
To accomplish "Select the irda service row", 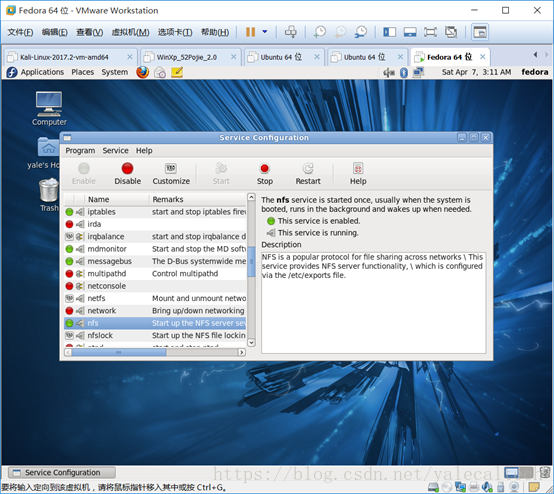I will [x=155, y=224].
